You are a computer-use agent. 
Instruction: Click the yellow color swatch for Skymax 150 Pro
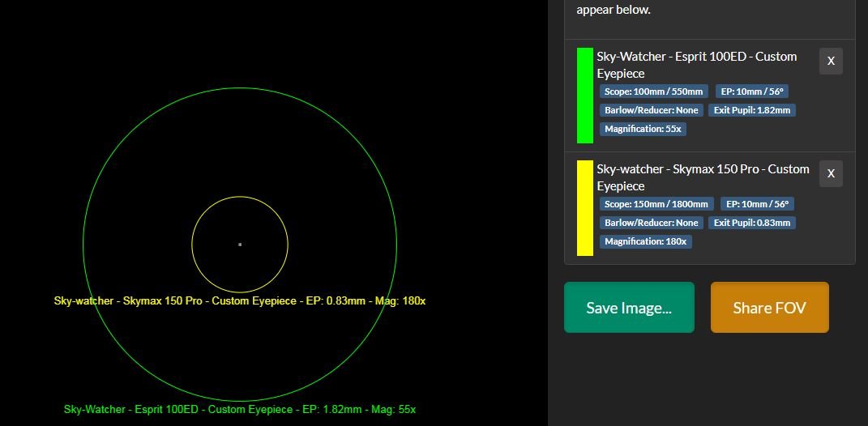tap(584, 208)
